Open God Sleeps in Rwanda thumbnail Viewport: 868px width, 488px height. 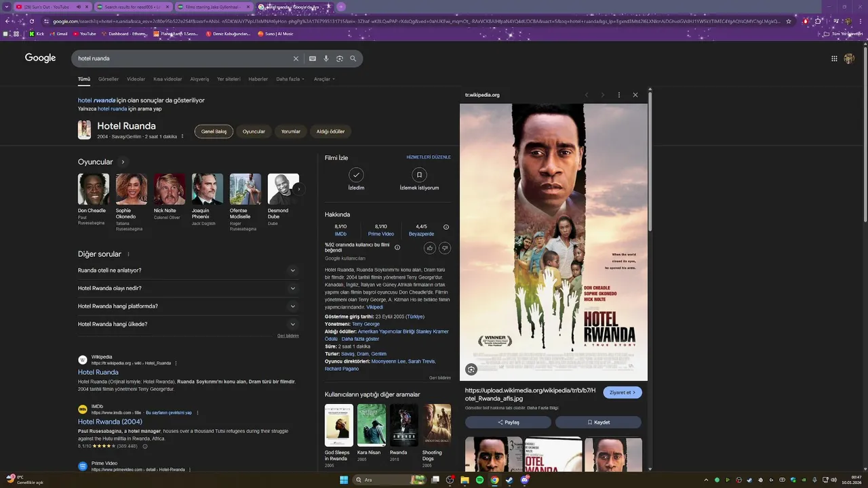coord(339,425)
